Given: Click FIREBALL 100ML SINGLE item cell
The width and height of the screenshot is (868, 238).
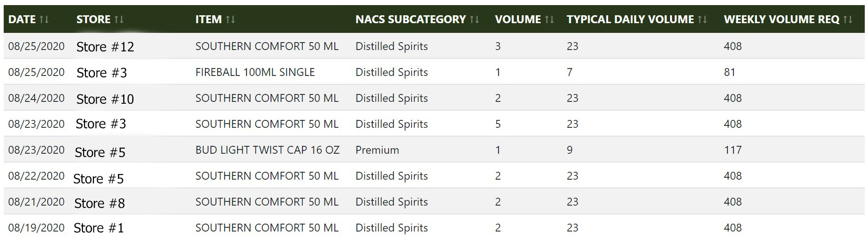Looking at the screenshot, I should click(255, 72).
